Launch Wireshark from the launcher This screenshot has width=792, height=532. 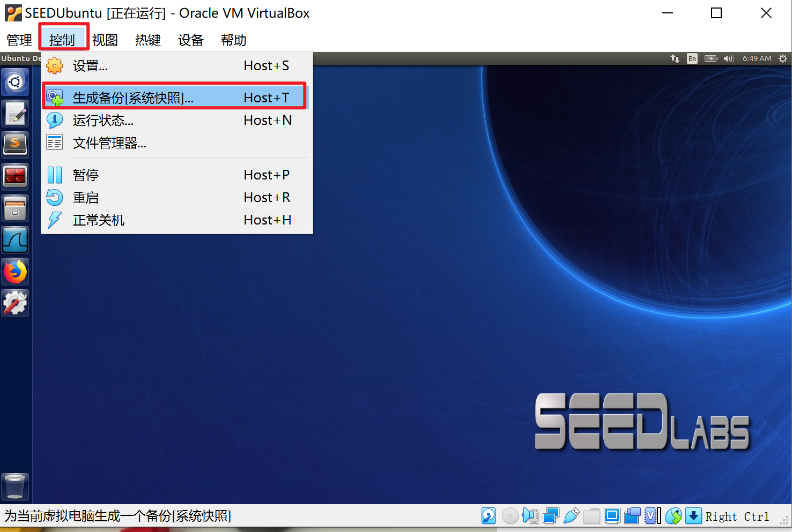(x=15, y=240)
